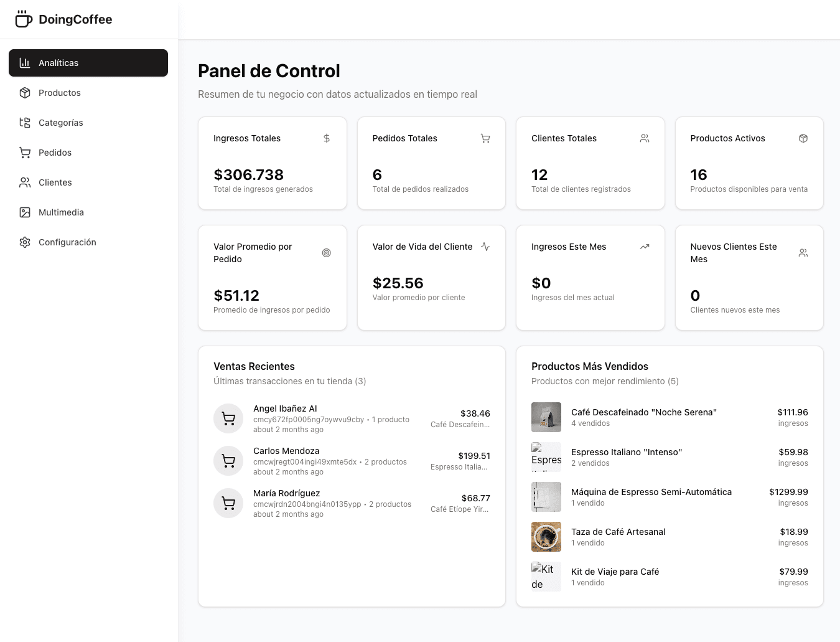Select the Clientes people icon
Viewport: 840px width, 642px height.
click(x=24, y=182)
